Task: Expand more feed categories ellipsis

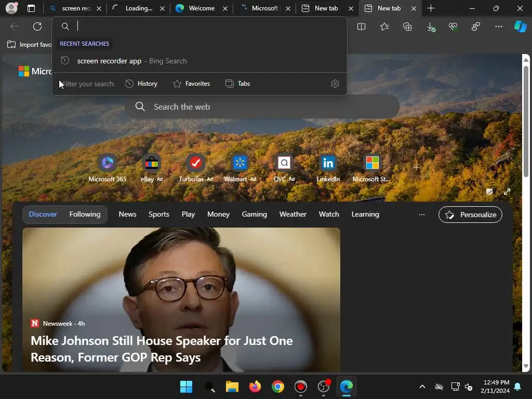Action: (x=422, y=215)
